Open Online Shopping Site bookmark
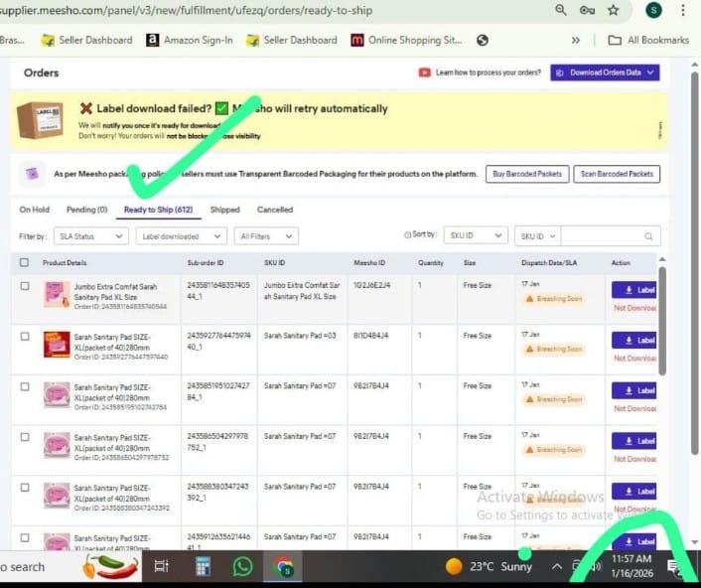The image size is (701, 588). [406, 40]
